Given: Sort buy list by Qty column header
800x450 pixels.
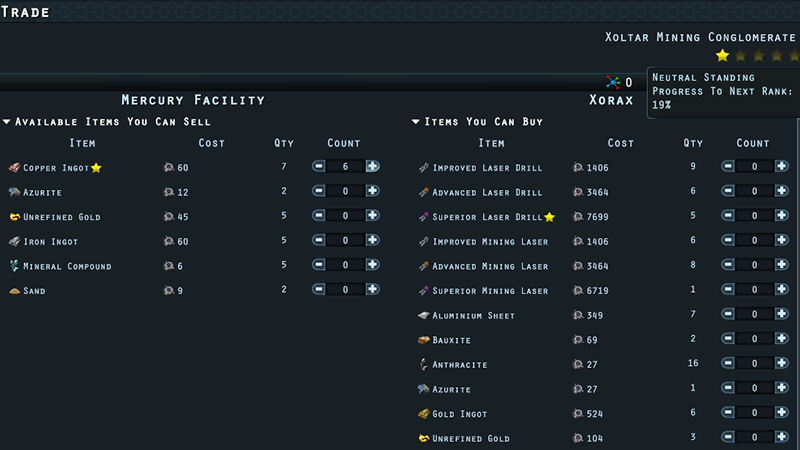Looking at the screenshot, I should pos(693,143).
